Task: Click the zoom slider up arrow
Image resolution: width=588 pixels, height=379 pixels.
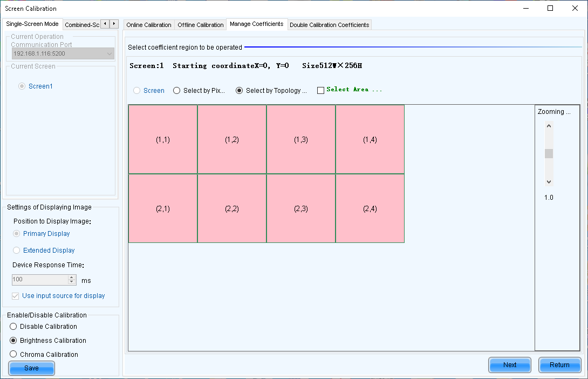Action: (549, 126)
